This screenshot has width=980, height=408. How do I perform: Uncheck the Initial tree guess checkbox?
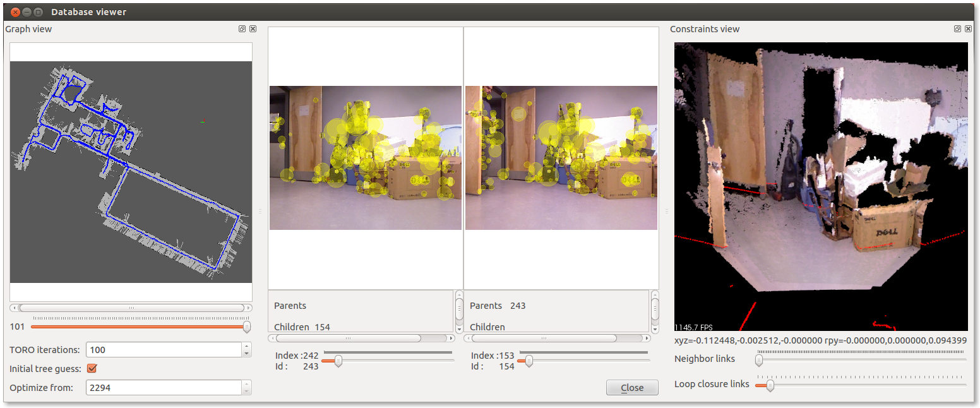(x=92, y=368)
